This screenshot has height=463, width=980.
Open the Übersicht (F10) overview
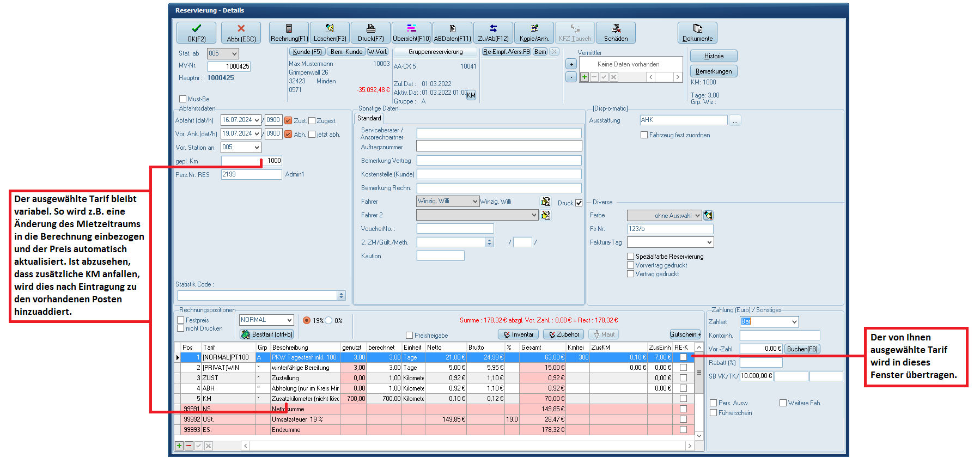411,33
